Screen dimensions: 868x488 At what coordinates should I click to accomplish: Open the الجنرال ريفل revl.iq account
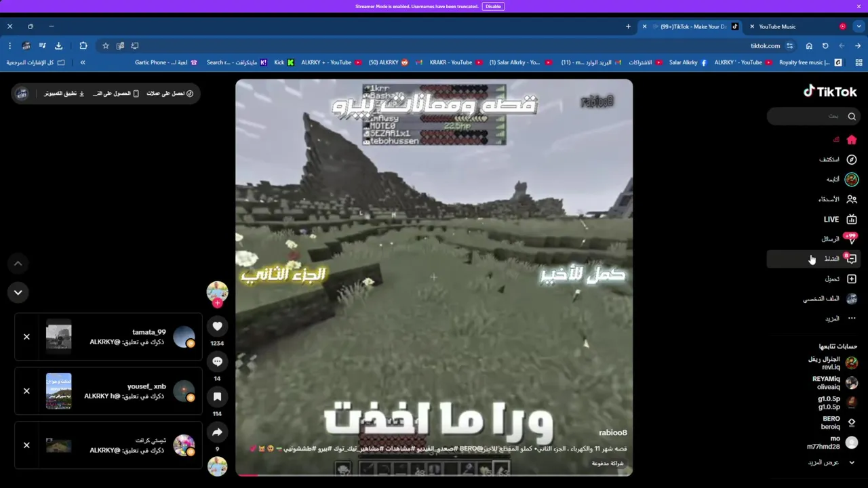832,363
